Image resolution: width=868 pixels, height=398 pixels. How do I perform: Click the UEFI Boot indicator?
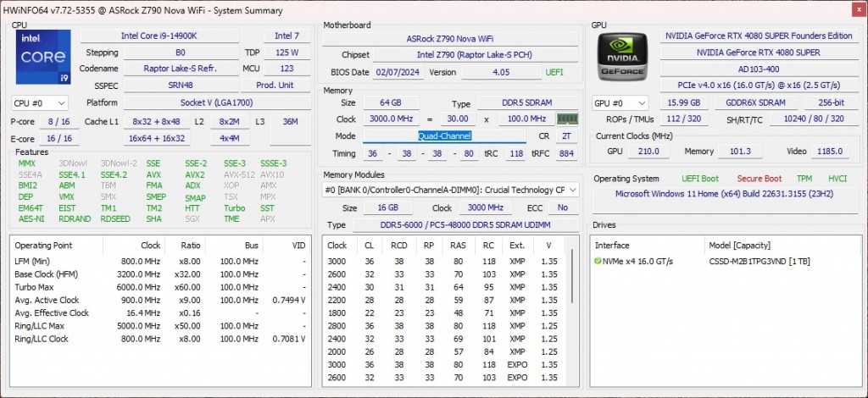coord(702,179)
